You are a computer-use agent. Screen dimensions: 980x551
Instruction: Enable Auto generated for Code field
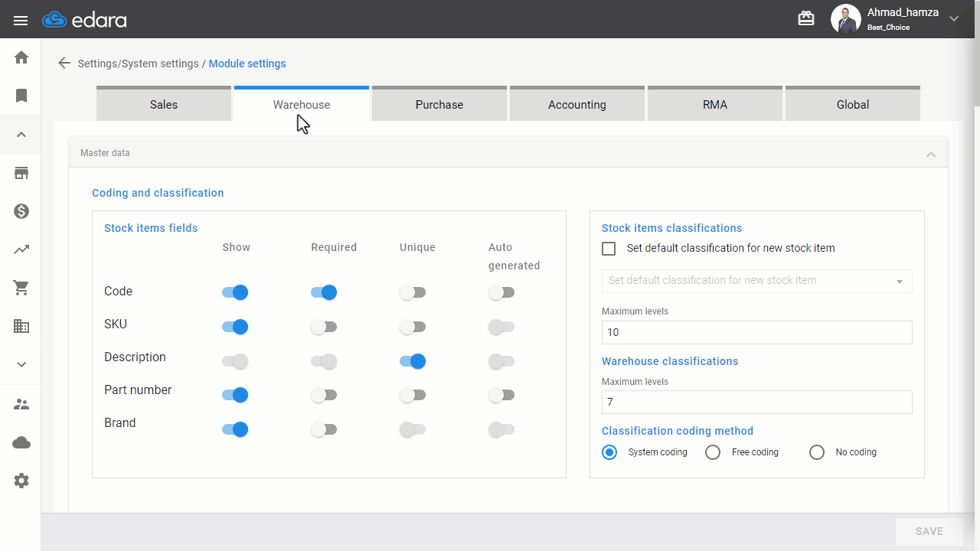(x=501, y=292)
